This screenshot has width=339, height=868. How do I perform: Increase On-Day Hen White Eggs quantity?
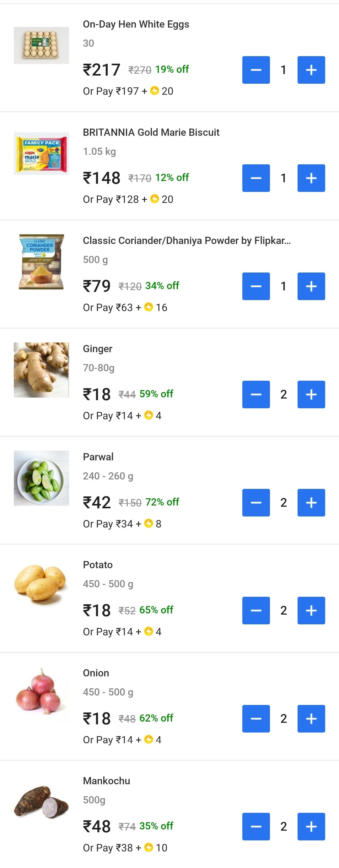pyautogui.click(x=311, y=70)
